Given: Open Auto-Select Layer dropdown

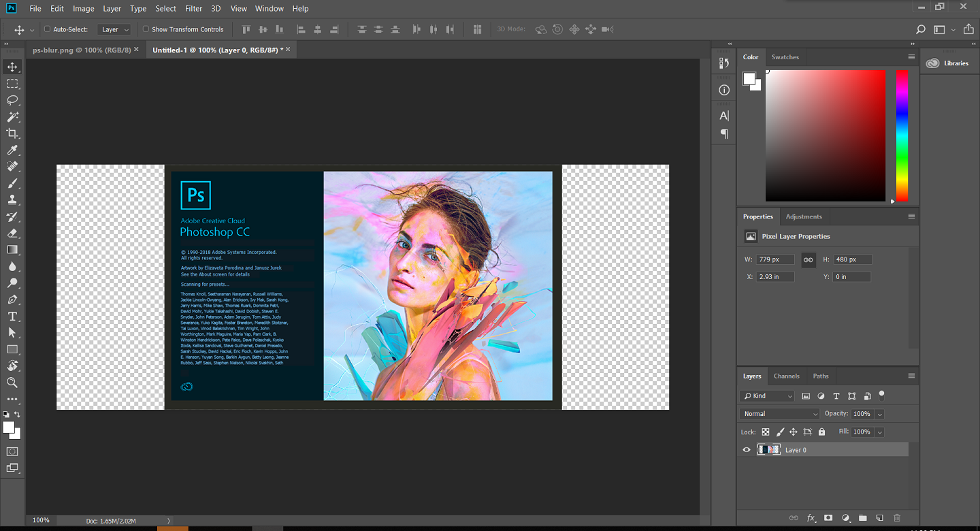Looking at the screenshot, I should click(114, 29).
